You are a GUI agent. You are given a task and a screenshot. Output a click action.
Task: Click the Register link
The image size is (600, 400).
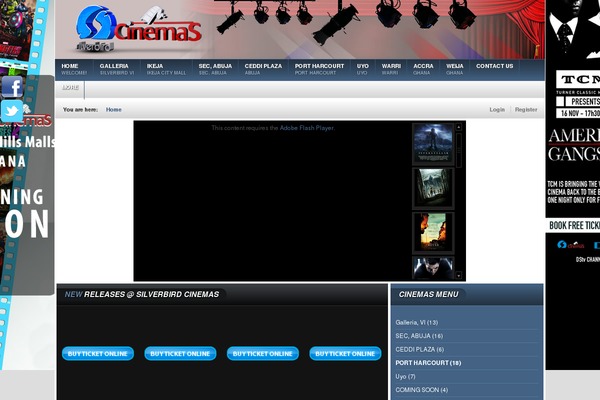coord(526,109)
